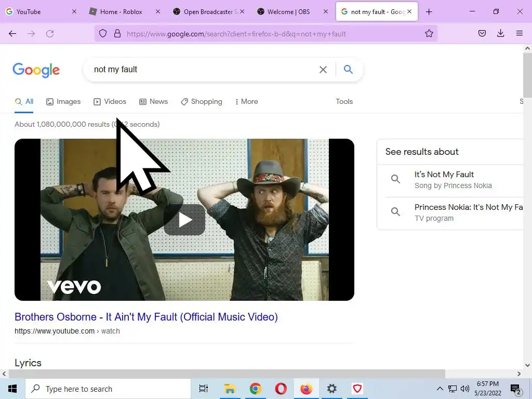
Task: Select the All results filter
Action: (24, 101)
